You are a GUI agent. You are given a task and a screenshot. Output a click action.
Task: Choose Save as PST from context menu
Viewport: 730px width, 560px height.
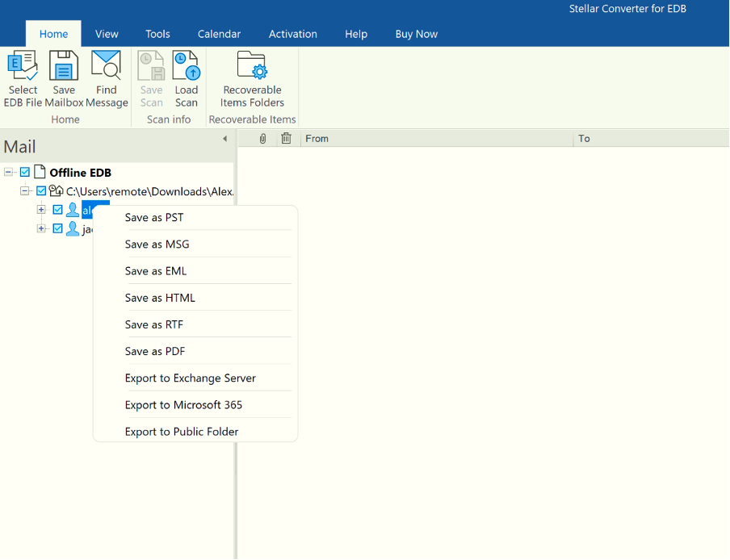tap(195, 218)
